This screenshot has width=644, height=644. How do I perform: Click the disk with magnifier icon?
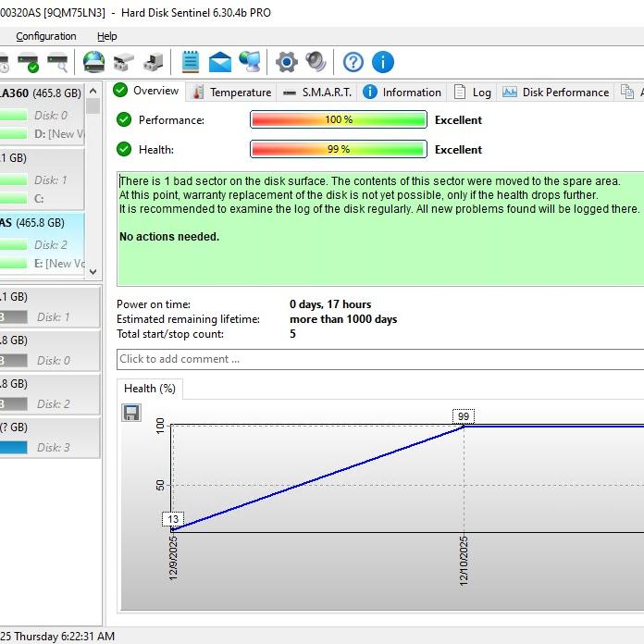point(57,63)
